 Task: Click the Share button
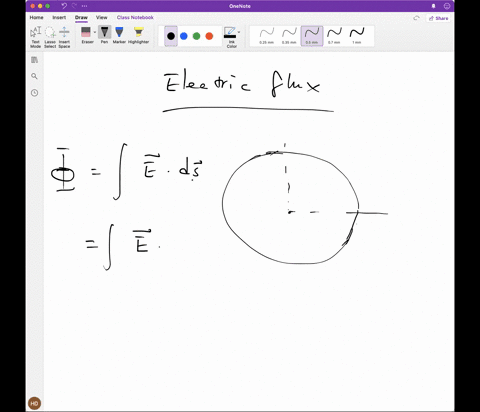coord(438,18)
